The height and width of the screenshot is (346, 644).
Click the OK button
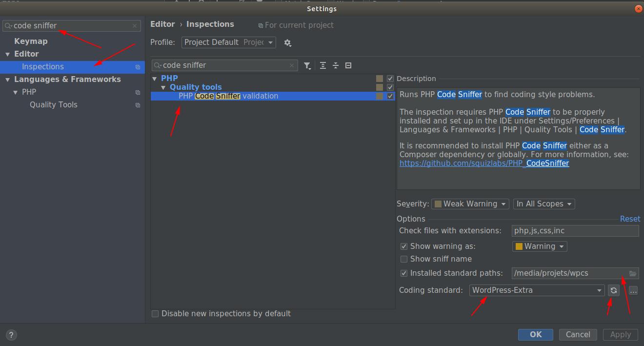[x=536, y=335]
